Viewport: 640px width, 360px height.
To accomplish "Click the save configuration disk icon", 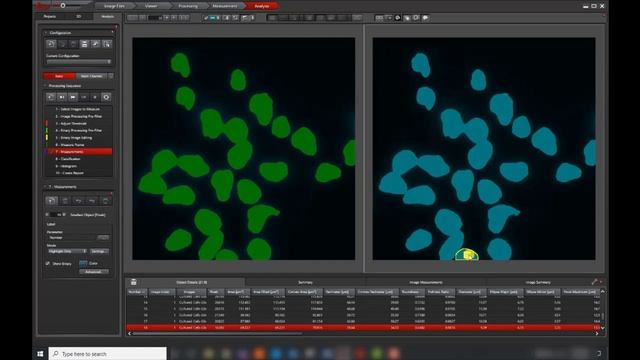I will point(84,44).
